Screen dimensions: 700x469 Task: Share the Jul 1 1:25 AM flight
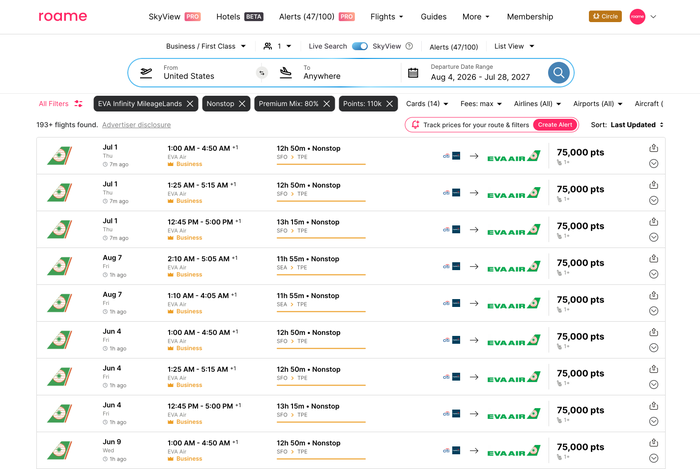coord(654,185)
